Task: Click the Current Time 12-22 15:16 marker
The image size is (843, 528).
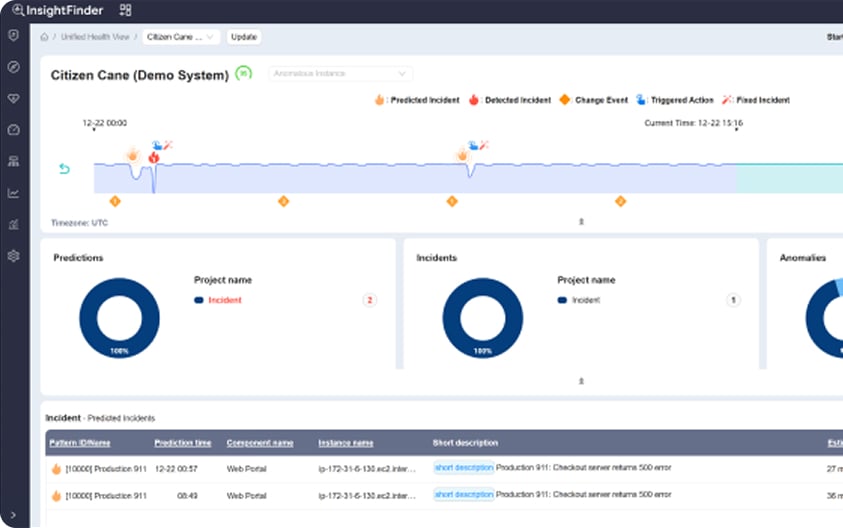Action: coord(694,123)
